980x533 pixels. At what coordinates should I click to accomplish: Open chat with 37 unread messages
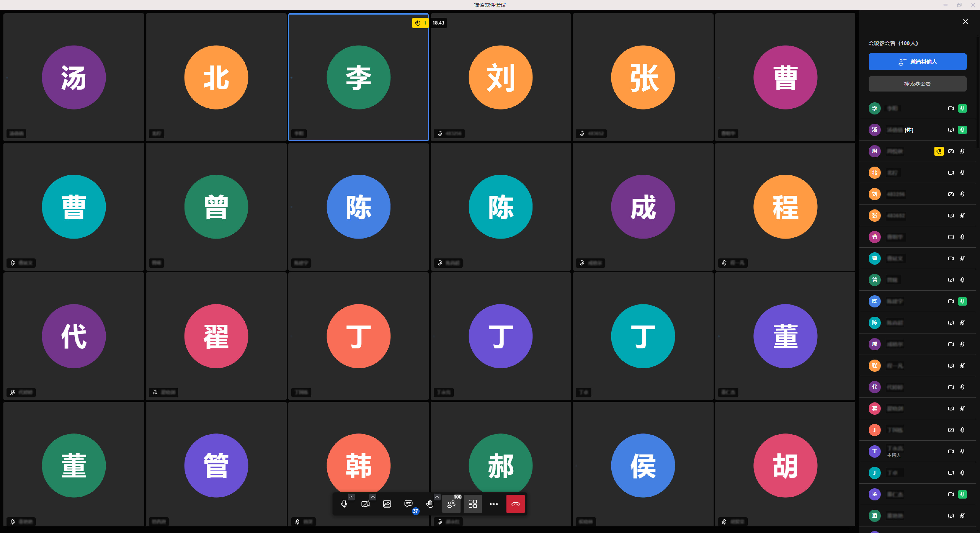408,504
